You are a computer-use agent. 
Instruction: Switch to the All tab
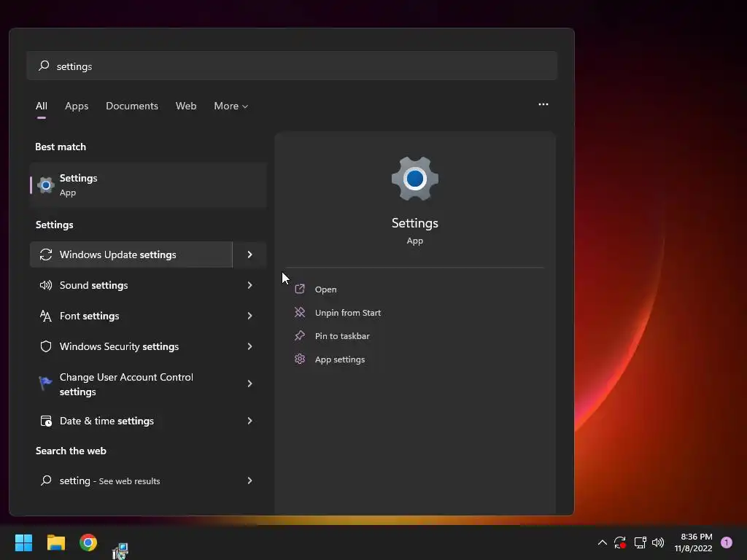click(x=42, y=106)
